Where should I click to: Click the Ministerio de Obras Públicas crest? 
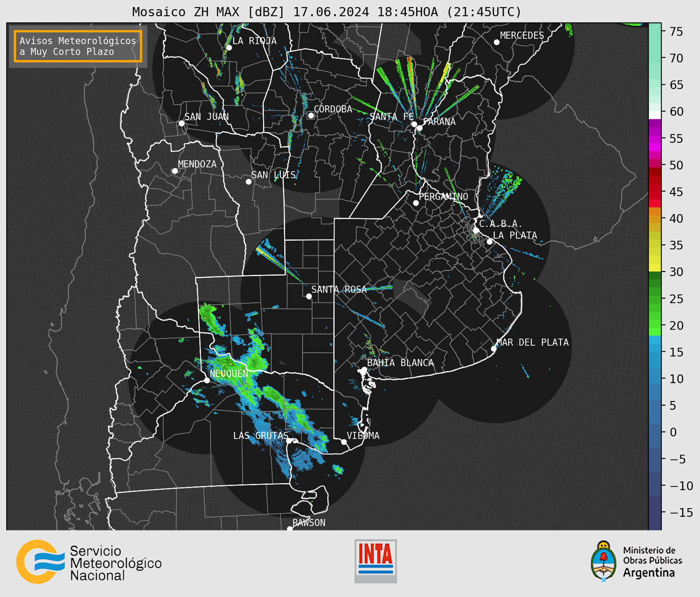point(603,561)
